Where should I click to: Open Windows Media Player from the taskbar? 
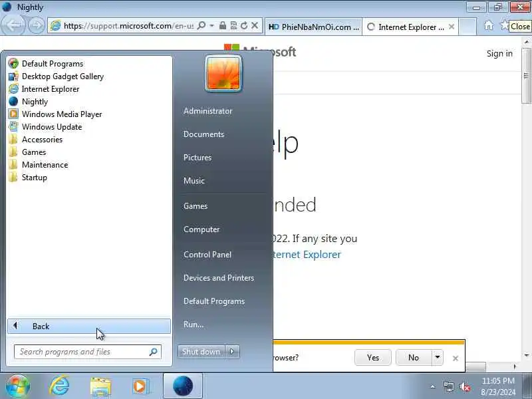pos(140,386)
